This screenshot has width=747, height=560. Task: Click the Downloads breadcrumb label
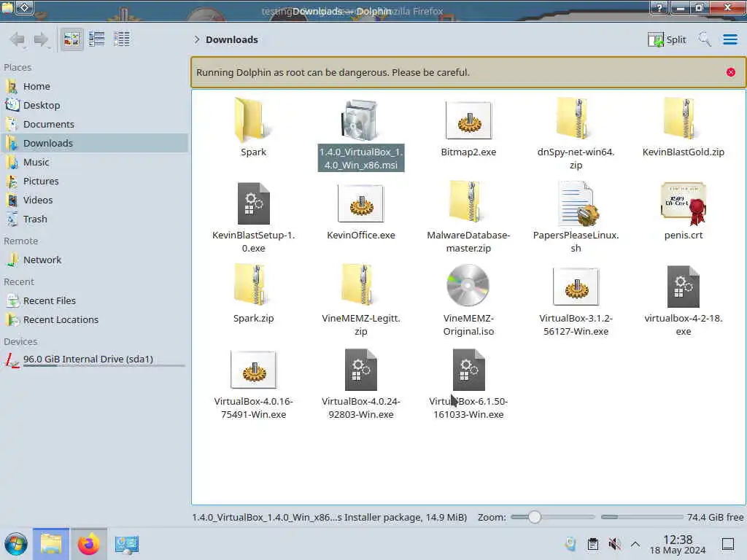click(231, 39)
